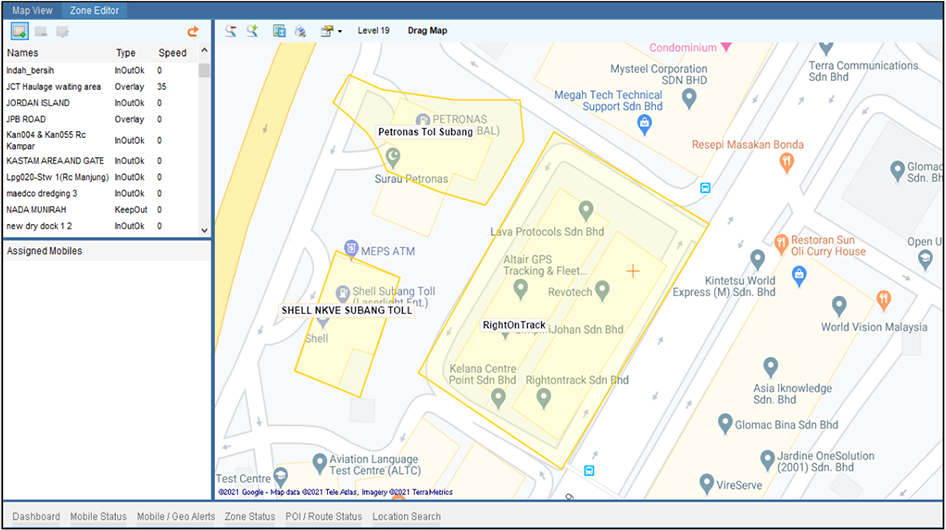Switch to the Map View tab
946x530 pixels.
click(x=33, y=10)
